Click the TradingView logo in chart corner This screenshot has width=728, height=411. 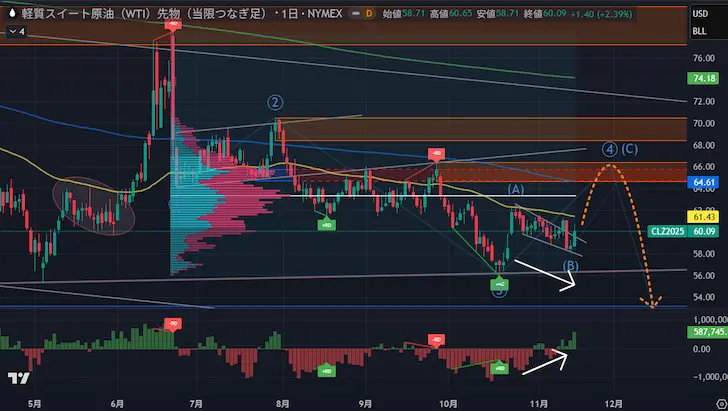pyautogui.click(x=17, y=406)
